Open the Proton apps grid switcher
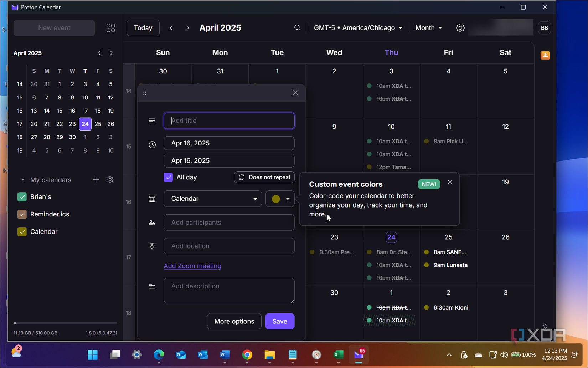Image resolution: width=588 pixels, height=368 pixels. click(111, 28)
